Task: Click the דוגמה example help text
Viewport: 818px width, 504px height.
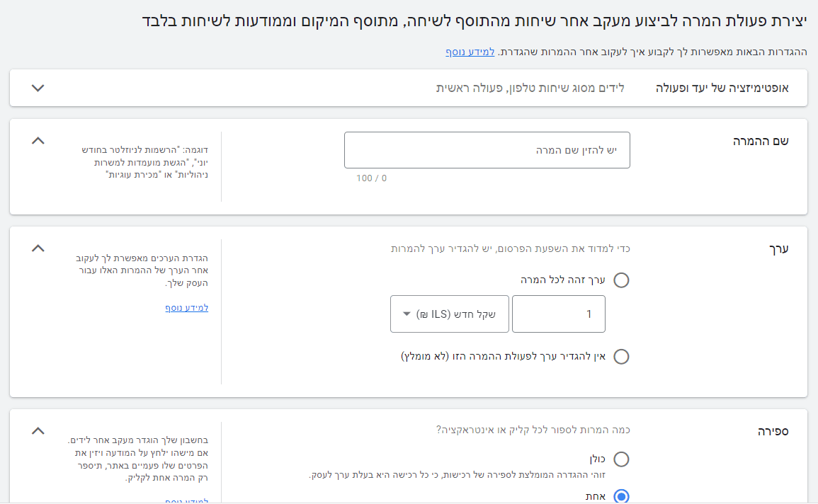Action: coord(144,162)
